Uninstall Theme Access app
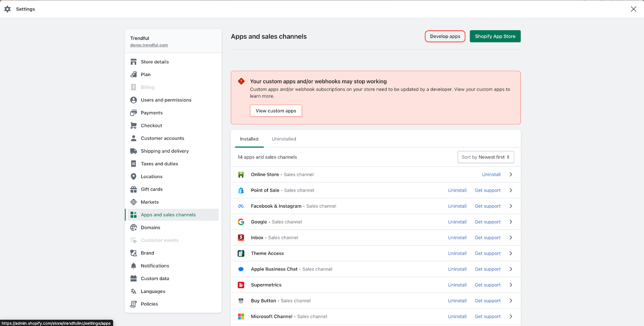 pos(457,254)
